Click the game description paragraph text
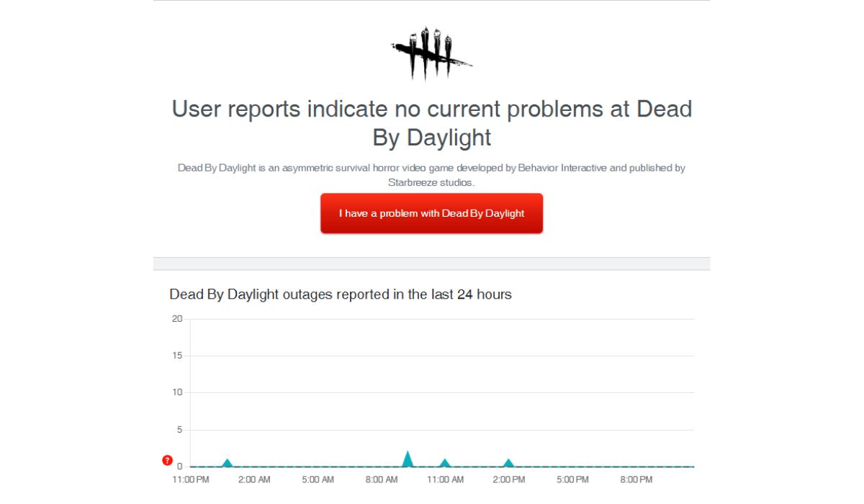 431,175
